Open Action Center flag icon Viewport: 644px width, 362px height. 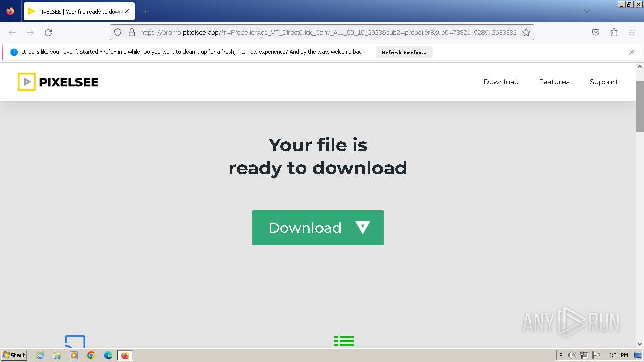(596, 355)
